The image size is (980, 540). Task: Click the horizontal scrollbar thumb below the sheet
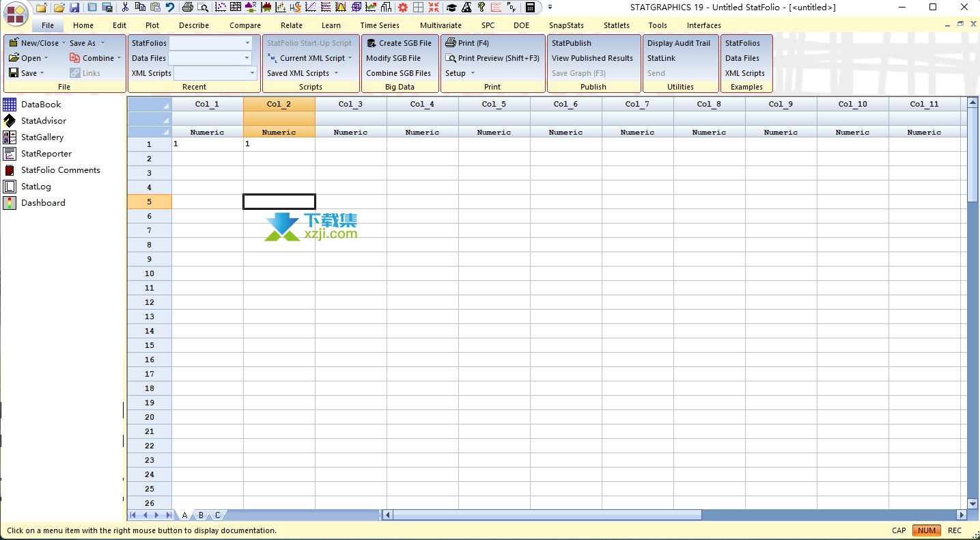tap(547, 515)
